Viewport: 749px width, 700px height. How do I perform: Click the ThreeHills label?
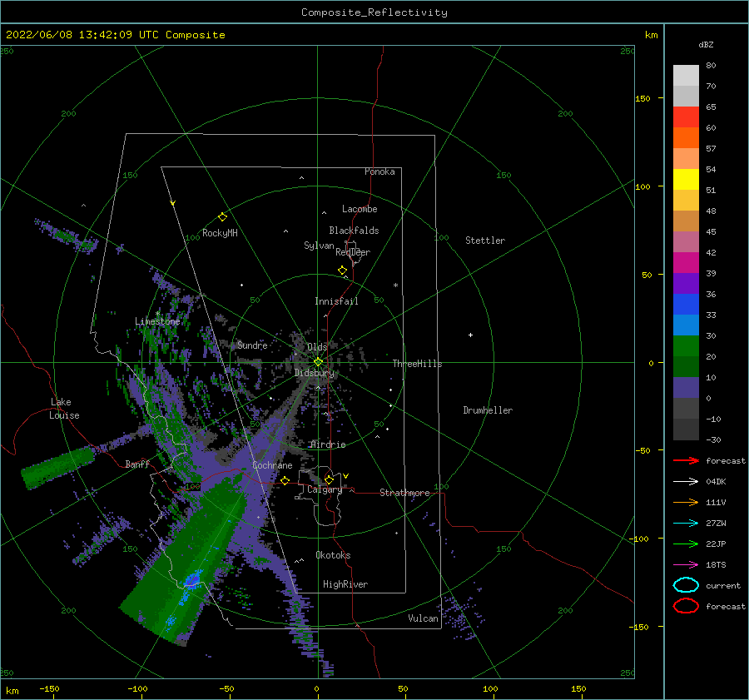tap(418, 364)
